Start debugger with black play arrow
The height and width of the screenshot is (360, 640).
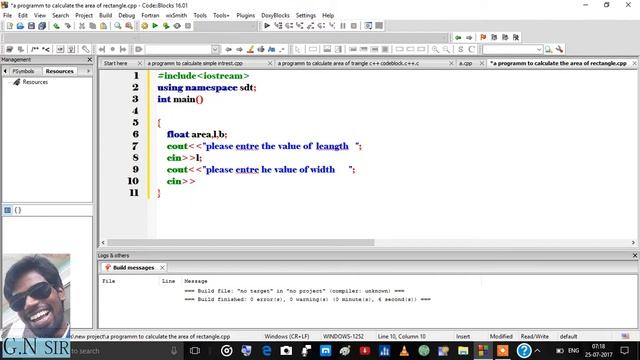pos(267,26)
